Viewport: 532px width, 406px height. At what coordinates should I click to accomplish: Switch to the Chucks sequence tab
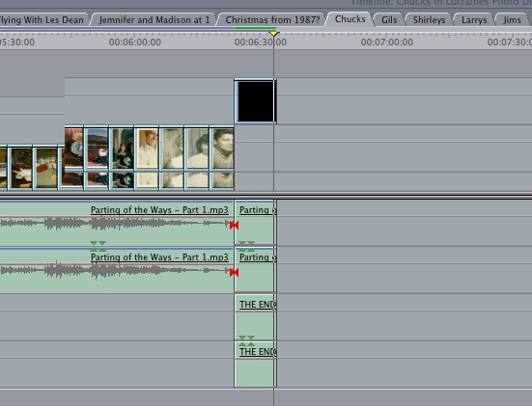[350, 19]
